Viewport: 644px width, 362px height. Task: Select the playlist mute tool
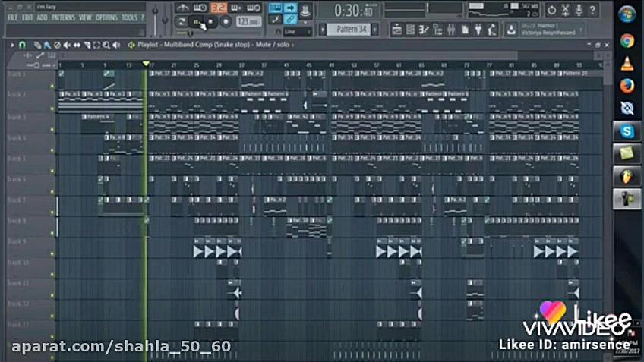67,45
